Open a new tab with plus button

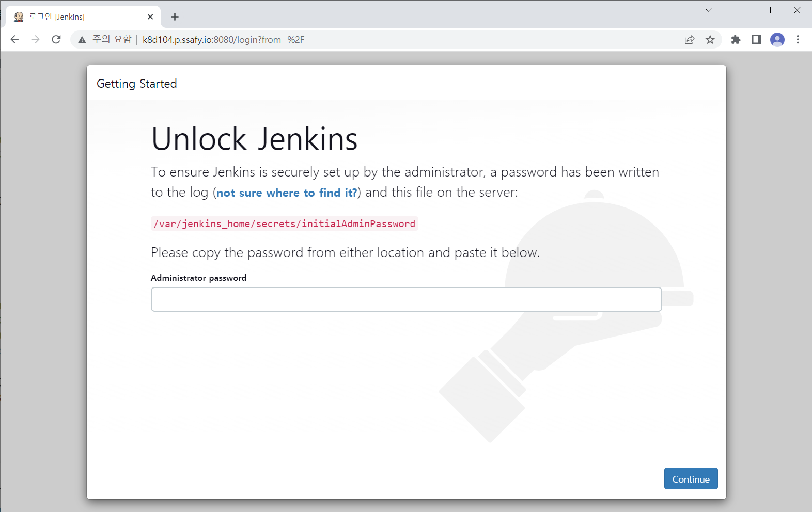(x=175, y=17)
